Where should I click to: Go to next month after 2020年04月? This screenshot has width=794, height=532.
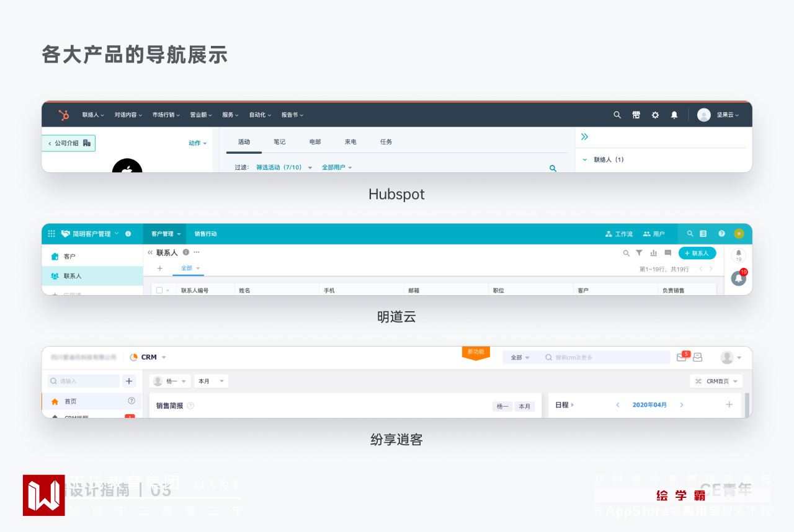pos(682,405)
